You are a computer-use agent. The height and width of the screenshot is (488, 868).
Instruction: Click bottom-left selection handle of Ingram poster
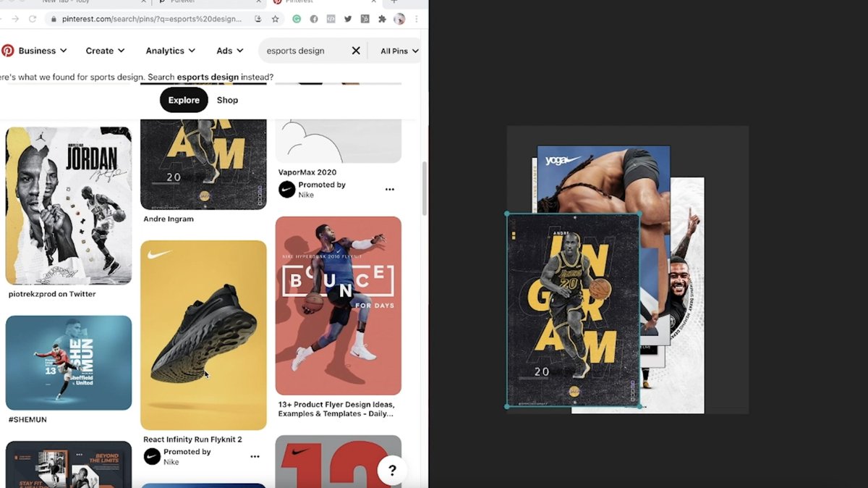(507, 406)
